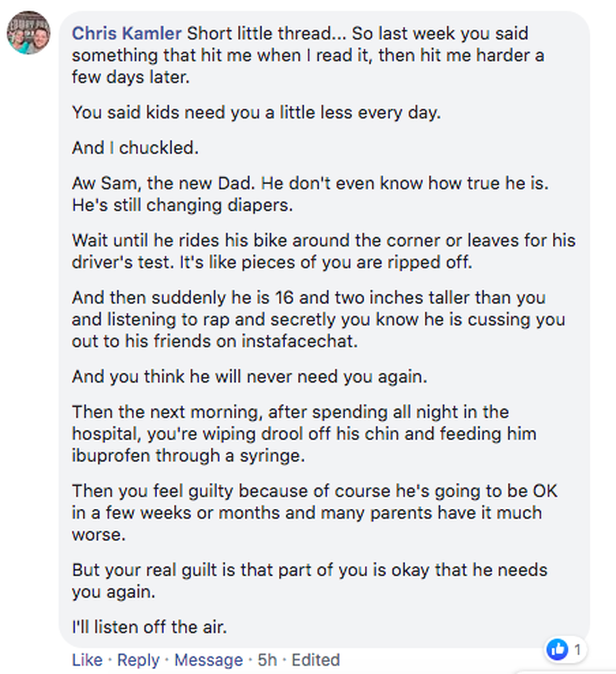Viewport: 616px width, 674px height.
Task: Open the 5h timestamp link
Action: pos(267,660)
